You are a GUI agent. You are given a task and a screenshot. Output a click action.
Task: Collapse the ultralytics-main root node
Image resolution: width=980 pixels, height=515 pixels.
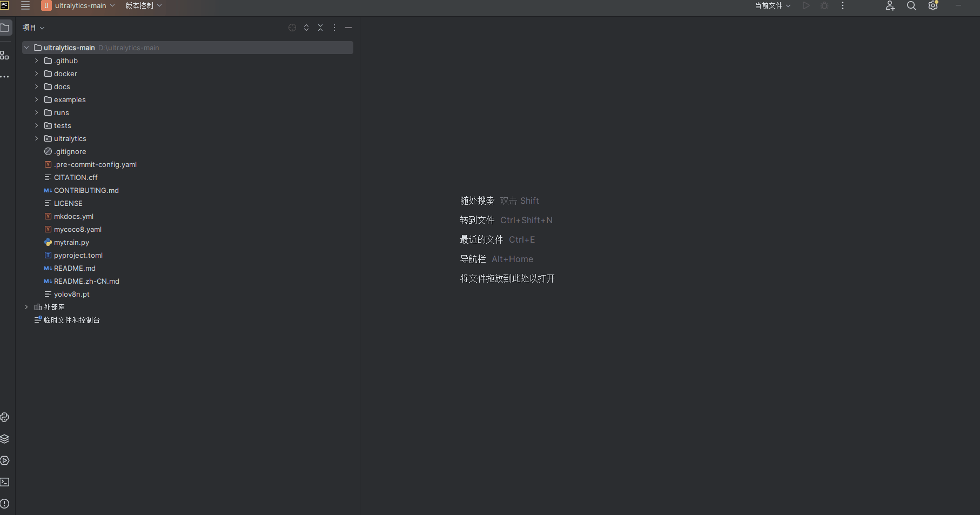[26, 48]
